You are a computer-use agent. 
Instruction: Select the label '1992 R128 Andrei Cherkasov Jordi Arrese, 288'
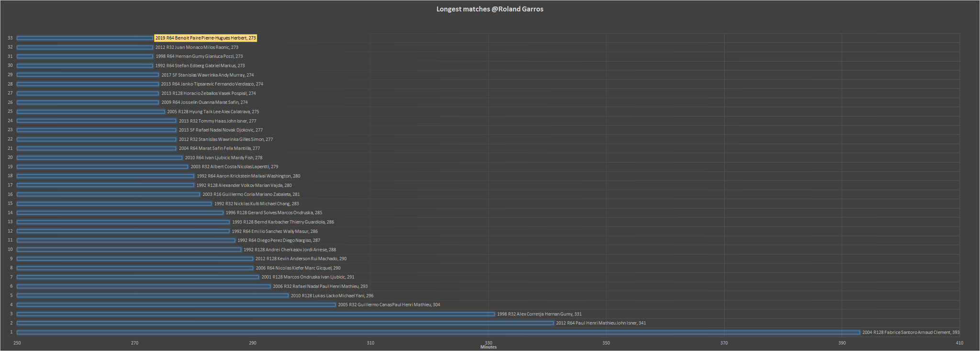coord(290,249)
